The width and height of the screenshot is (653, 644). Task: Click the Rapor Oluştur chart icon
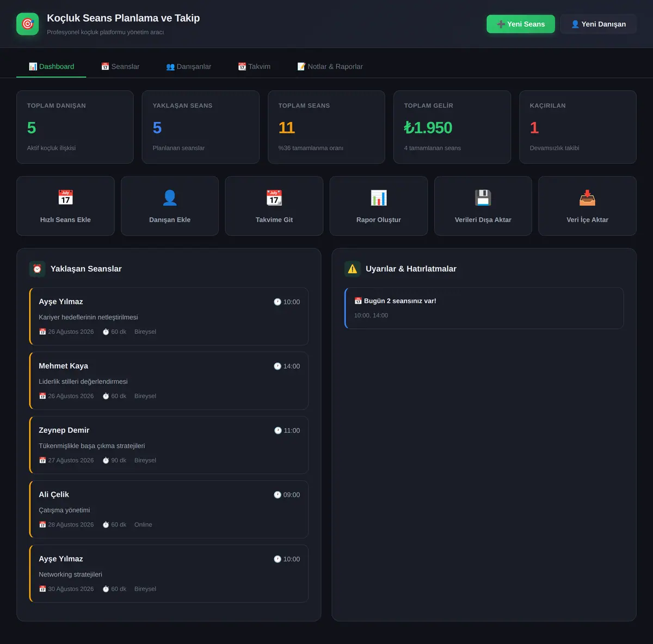[379, 197]
